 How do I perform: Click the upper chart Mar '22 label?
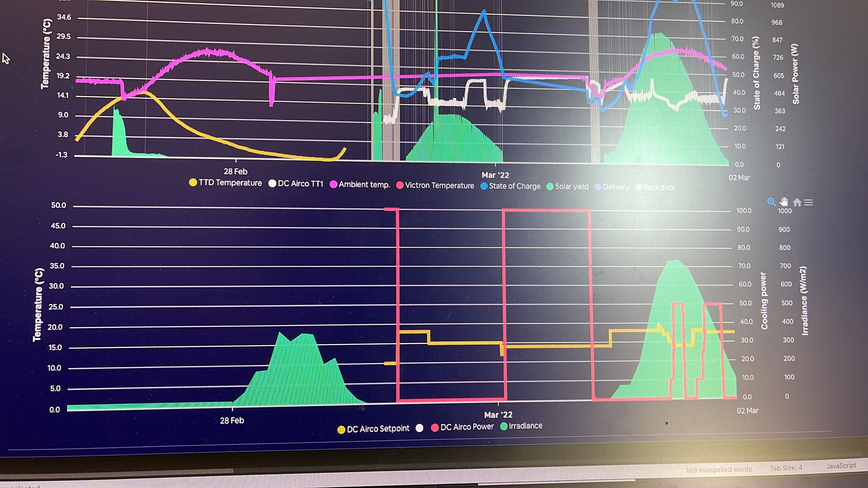pyautogui.click(x=495, y=175)
